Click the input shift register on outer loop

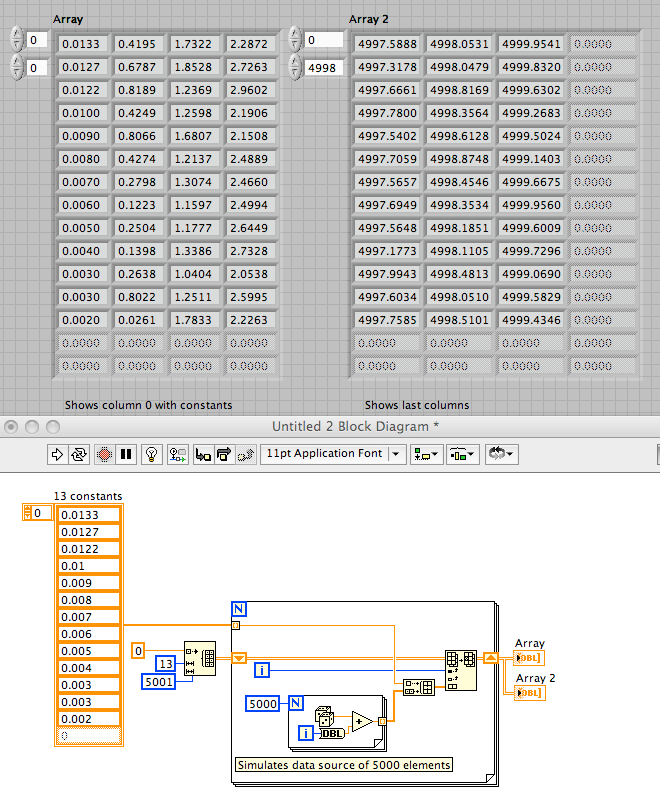[239, 658]
